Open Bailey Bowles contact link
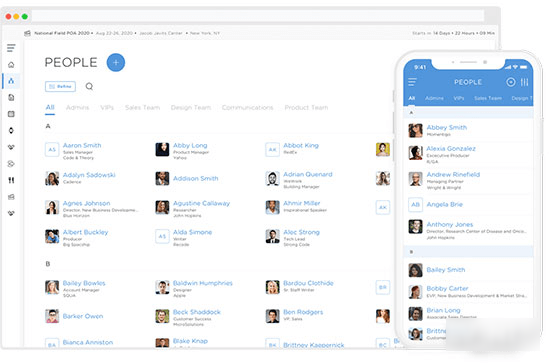 coord(84,283)
